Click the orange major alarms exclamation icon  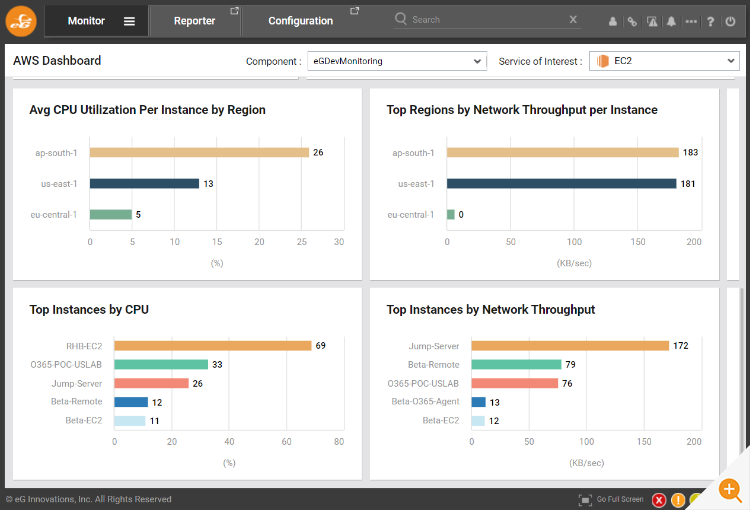[678, 500]
